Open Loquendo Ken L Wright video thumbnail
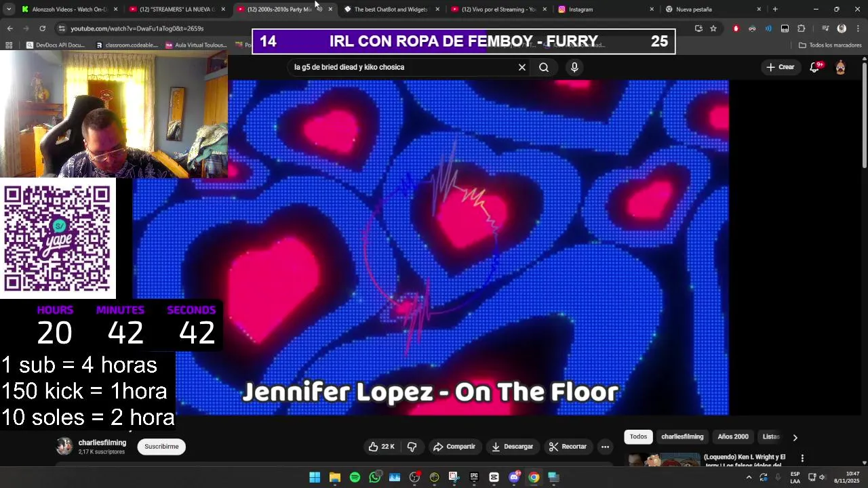 [x=663, y=460]
